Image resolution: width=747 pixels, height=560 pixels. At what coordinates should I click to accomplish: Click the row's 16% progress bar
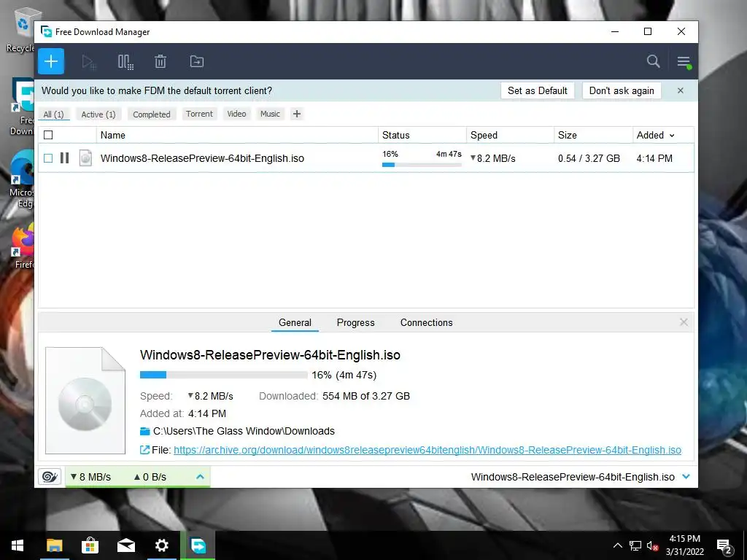422,165
